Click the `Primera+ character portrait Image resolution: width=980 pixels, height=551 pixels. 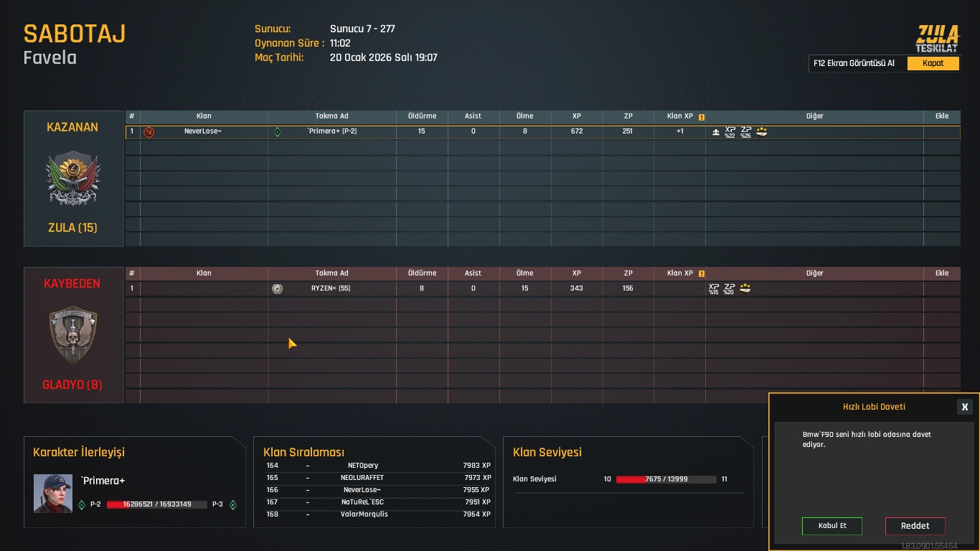pos(53,493)
